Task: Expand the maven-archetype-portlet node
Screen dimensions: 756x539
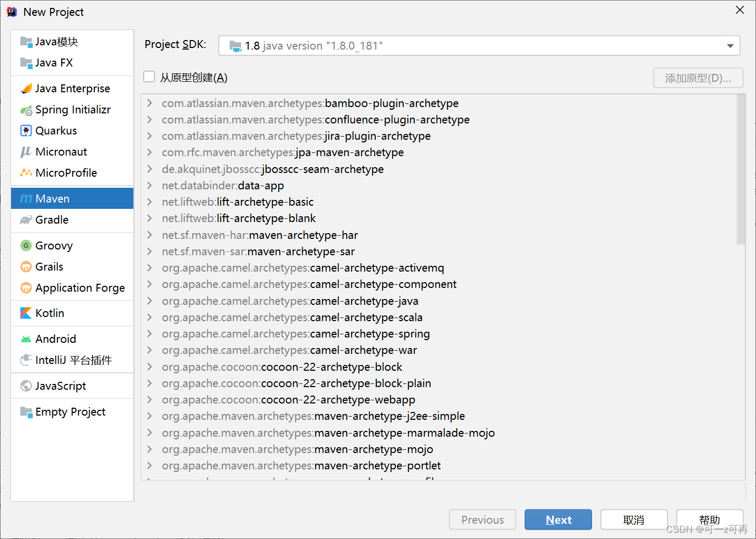Action: 150,466
